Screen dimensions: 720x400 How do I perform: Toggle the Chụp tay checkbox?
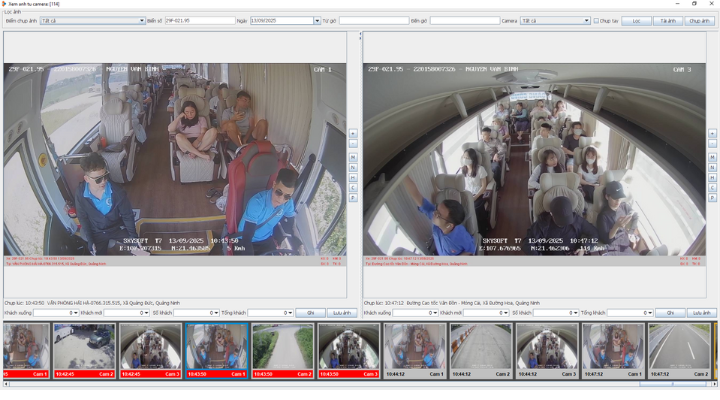point(597,20)
